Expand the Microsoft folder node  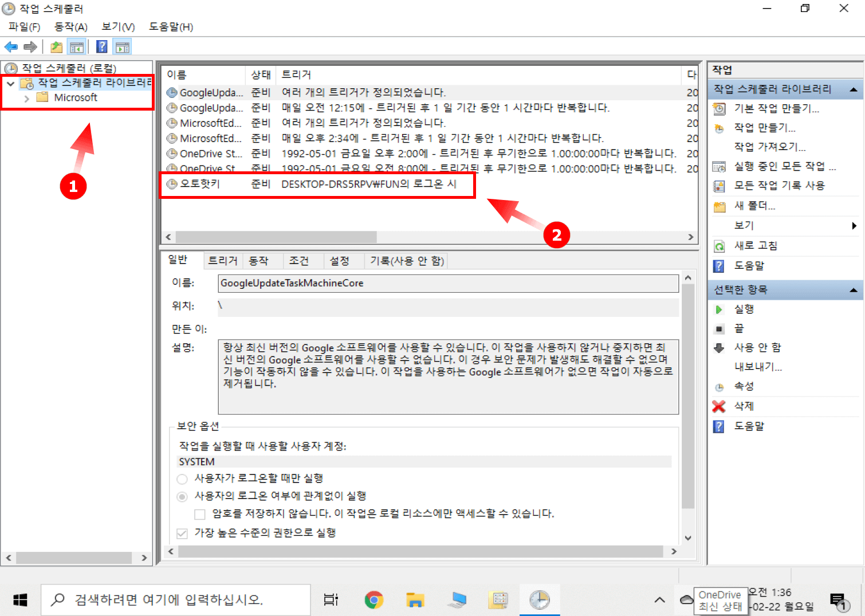[x=26, y=99]
